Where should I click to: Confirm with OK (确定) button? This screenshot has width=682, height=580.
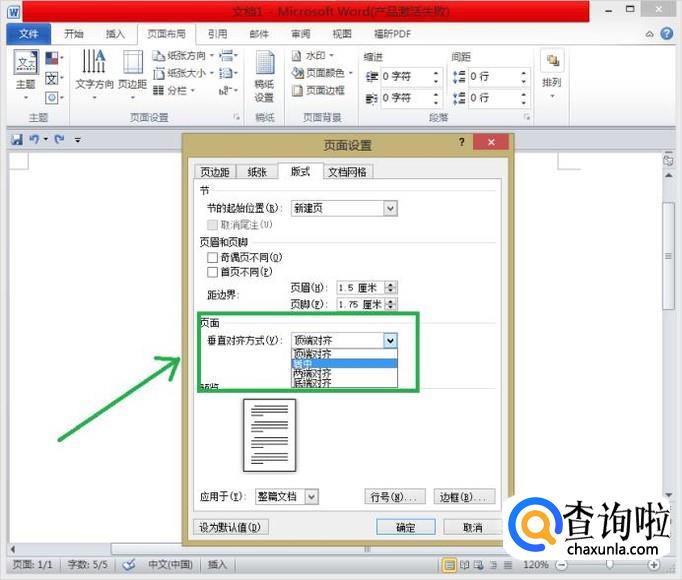[x=405, y=527]
